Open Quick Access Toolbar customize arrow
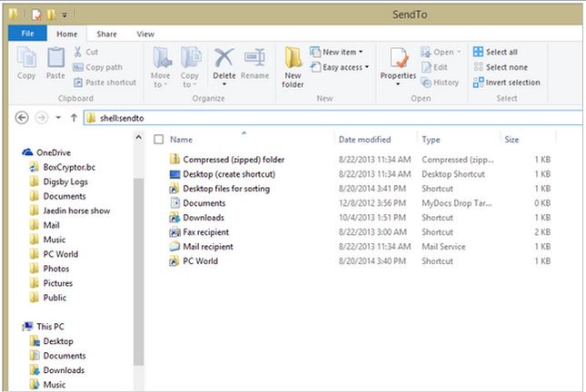The width and height of the screenshot is (586, 392). tap(65, 15)
